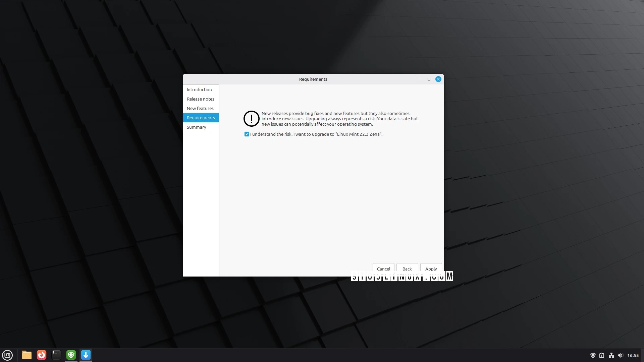Go to the Introduction page
The image size is (644, 362).
click(x=199, y=89)
